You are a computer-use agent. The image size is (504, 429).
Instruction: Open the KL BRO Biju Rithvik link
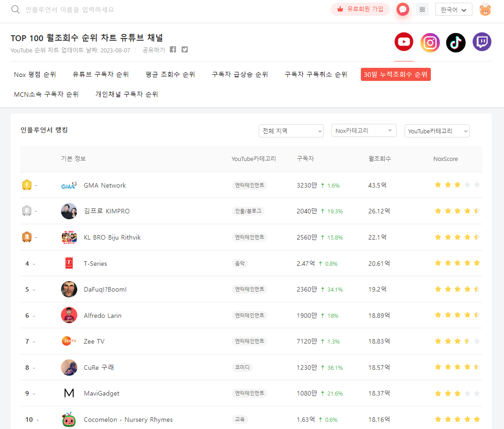112,237
